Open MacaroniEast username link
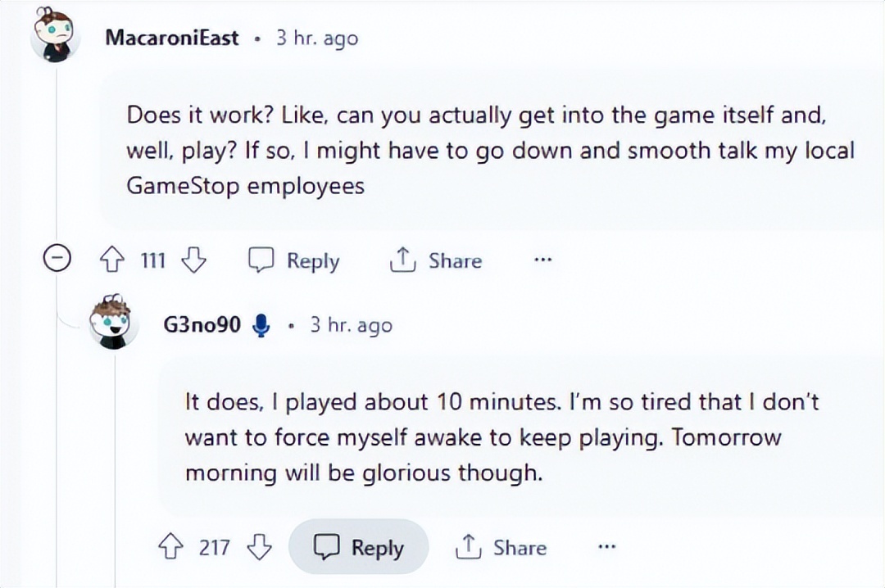The height and width of the screenshot is (588, 885). pyautogui.click(x=172, y=38)
